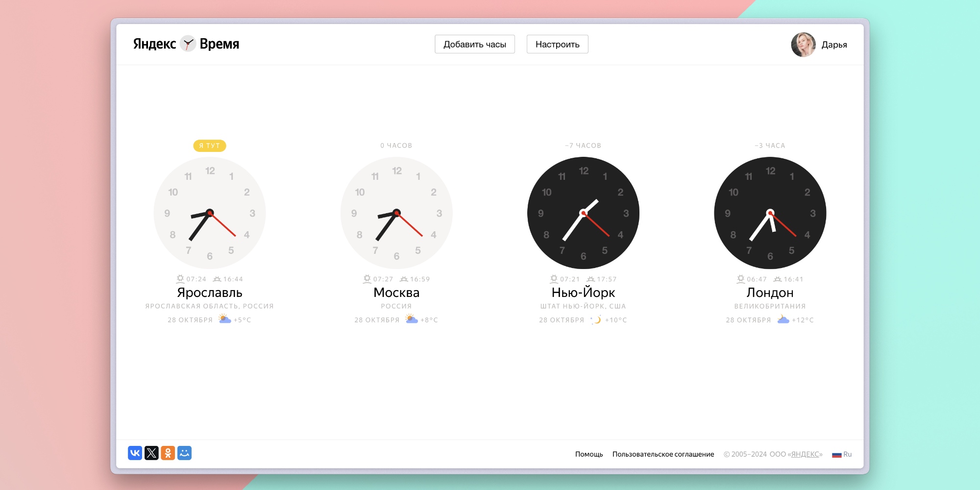Select the Ярославль clock face

click(210, 213)
